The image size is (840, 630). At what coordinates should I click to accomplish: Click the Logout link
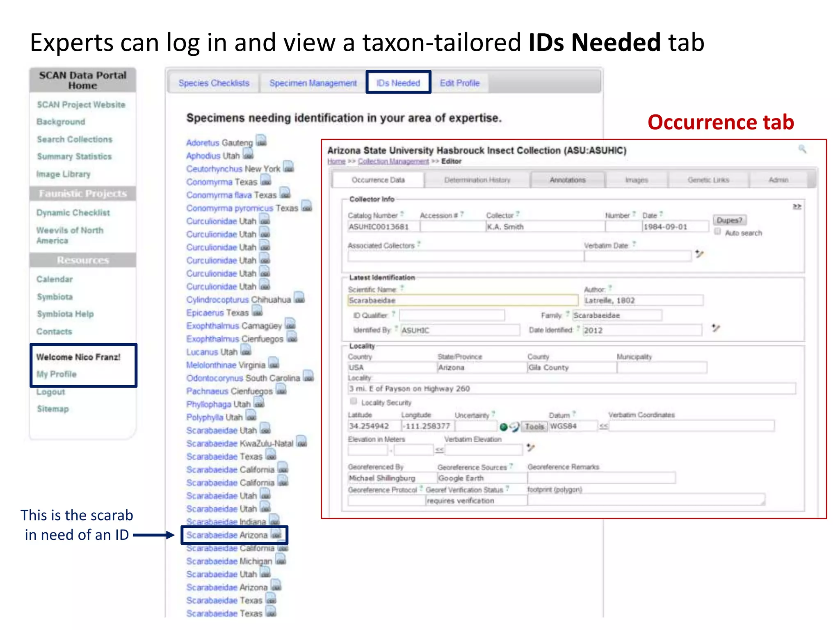[50, 392]
